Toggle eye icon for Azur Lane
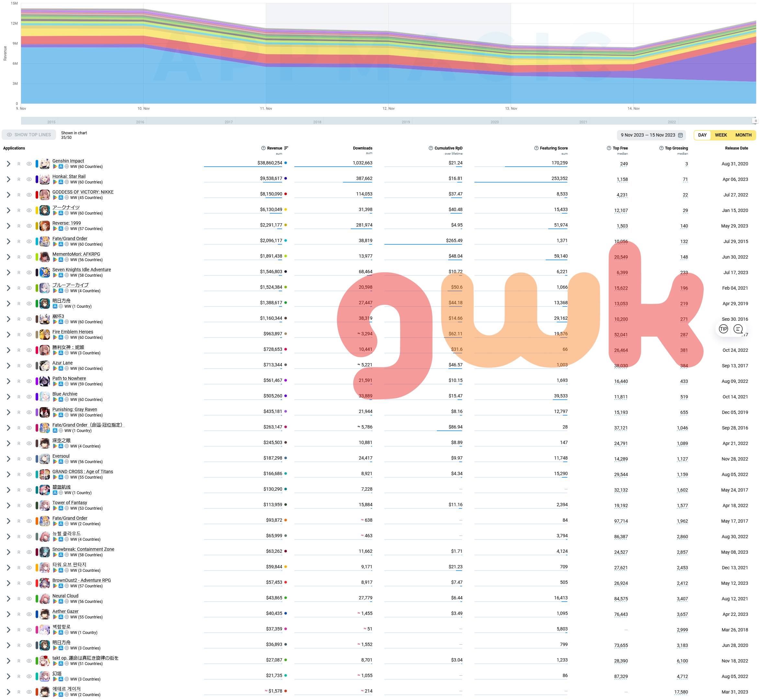761x700 pixels. click(x=29, y=365)
